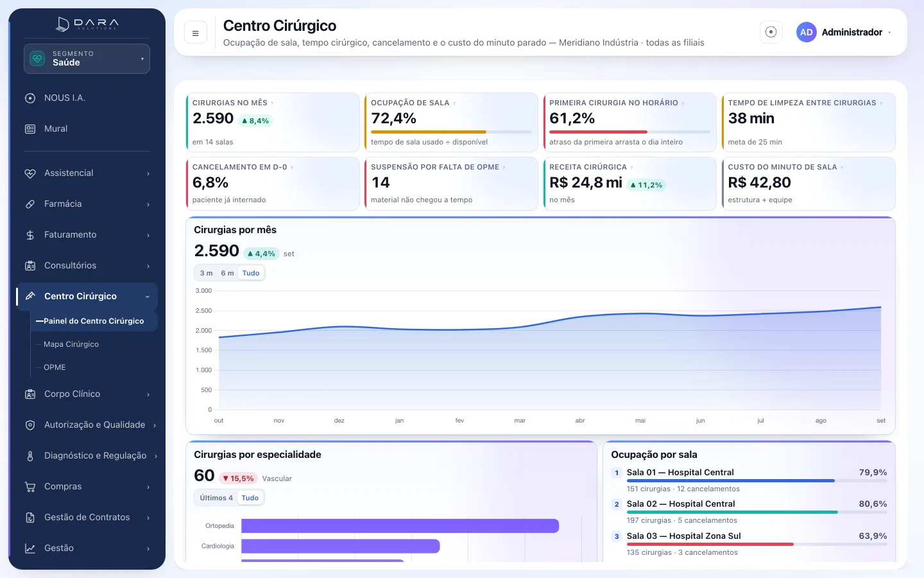The width and height of the screenshot is (924, 578).
Task: Click the Consultórios icon in sidebar
Action: pyautogui.click(x=30, y=266)
